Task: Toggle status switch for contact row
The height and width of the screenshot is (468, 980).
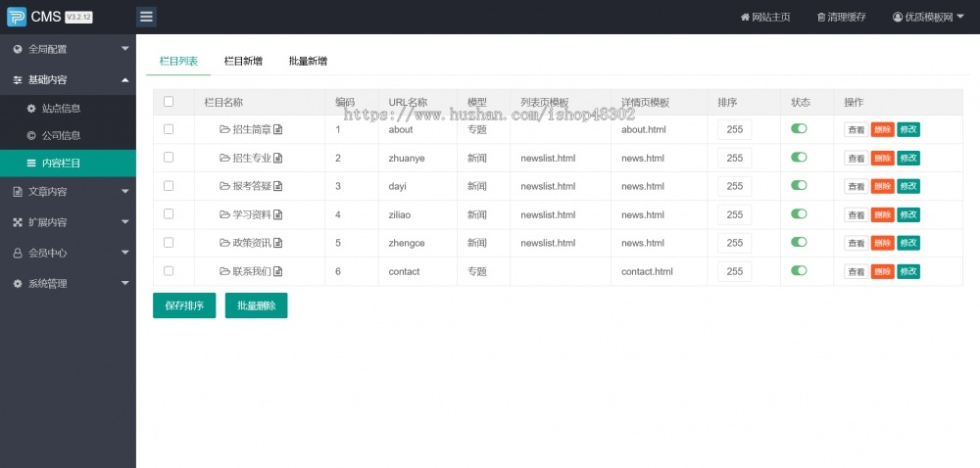Action: pos(799,270)
